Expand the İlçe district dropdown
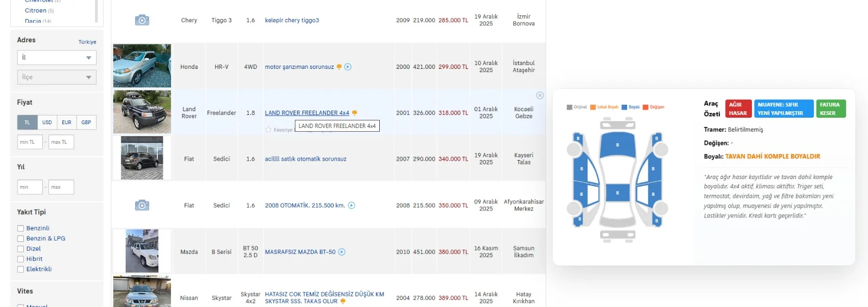 56,77
